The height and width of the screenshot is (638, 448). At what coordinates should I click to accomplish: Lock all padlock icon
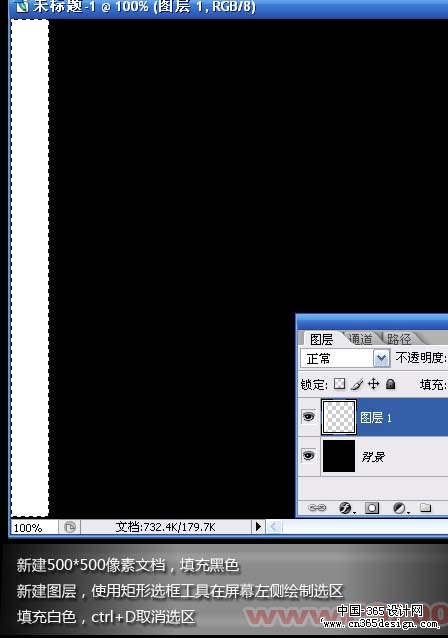tap(390, 384)
